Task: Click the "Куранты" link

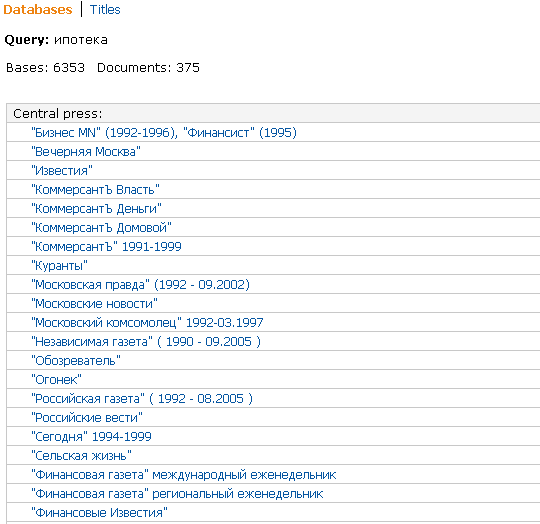Action: [60, 265]
